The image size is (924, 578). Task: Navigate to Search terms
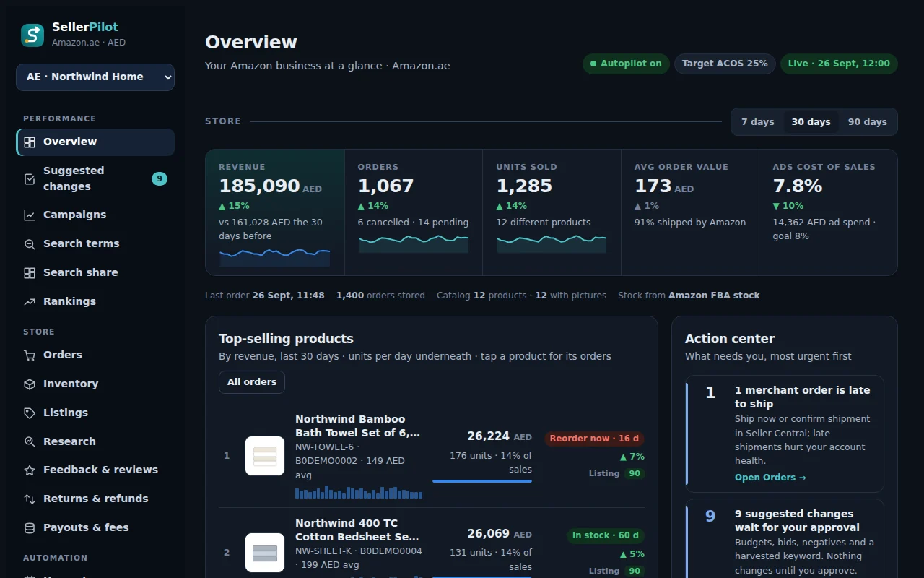pos(95,243)
